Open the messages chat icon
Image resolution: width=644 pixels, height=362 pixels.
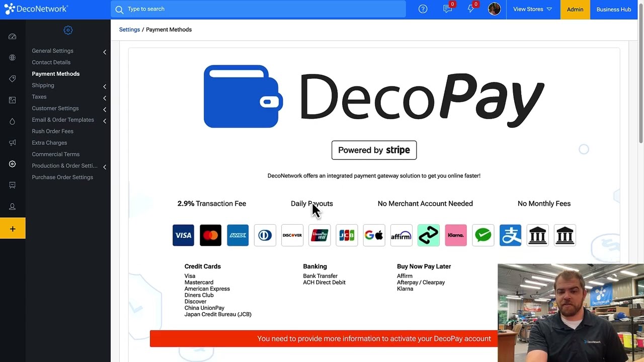pos(447,9)
